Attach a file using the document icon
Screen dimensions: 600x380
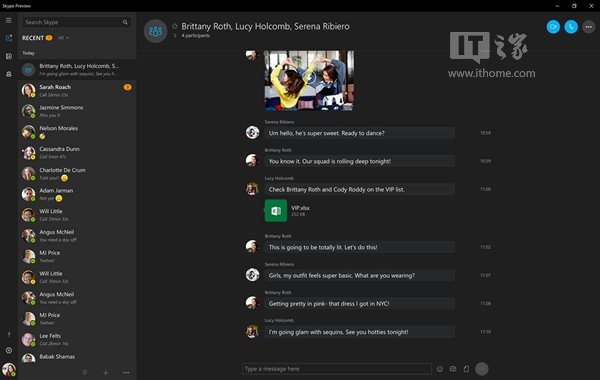[x=466, y=369]
